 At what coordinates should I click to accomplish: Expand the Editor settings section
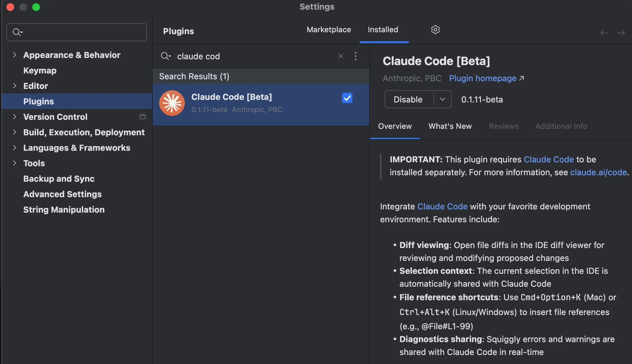(14, 86)
